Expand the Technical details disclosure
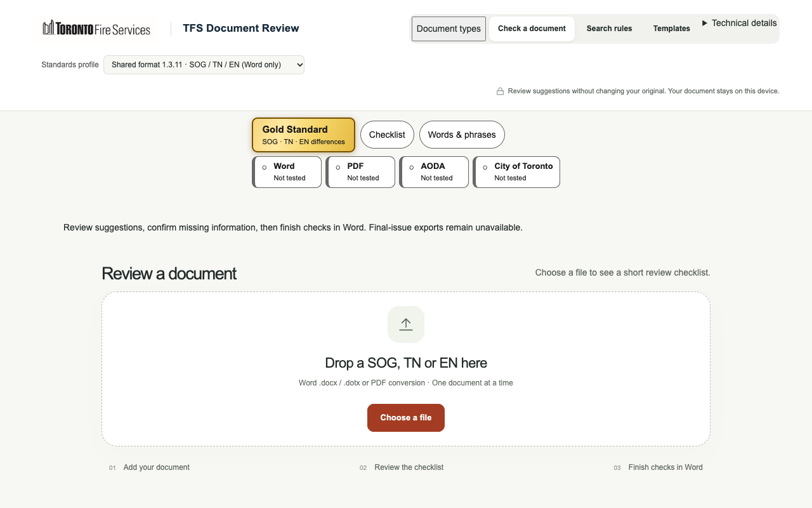Image resolution: width=812 pixels, height=508 pixels. click(x=740, y=23)
